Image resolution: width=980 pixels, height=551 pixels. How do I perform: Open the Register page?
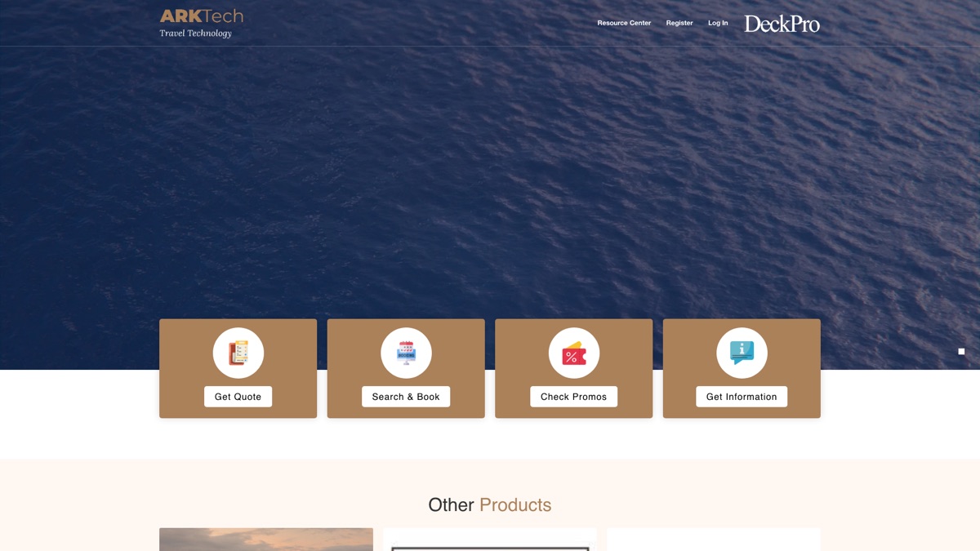click(679, 23)
